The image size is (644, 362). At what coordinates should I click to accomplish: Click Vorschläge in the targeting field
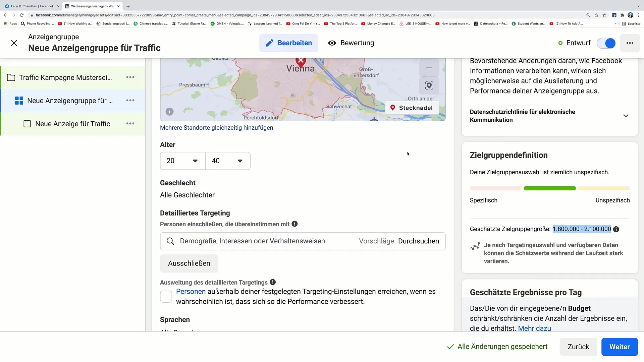point(376,241)
